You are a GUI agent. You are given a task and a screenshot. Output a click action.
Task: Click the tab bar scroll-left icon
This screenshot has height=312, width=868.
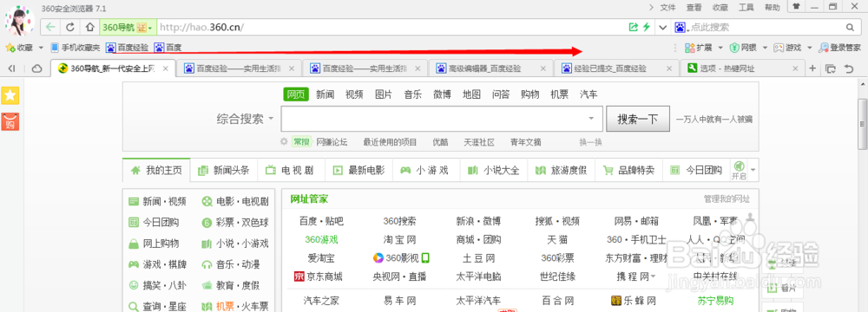(x=11, y=68)
